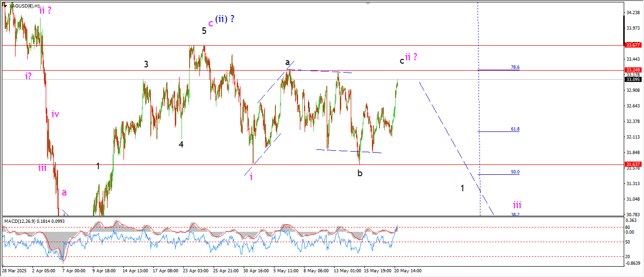Viewport: 644px width, 277px height.
Task: Select the vertical dotted blue line
Action: point(479,108)
